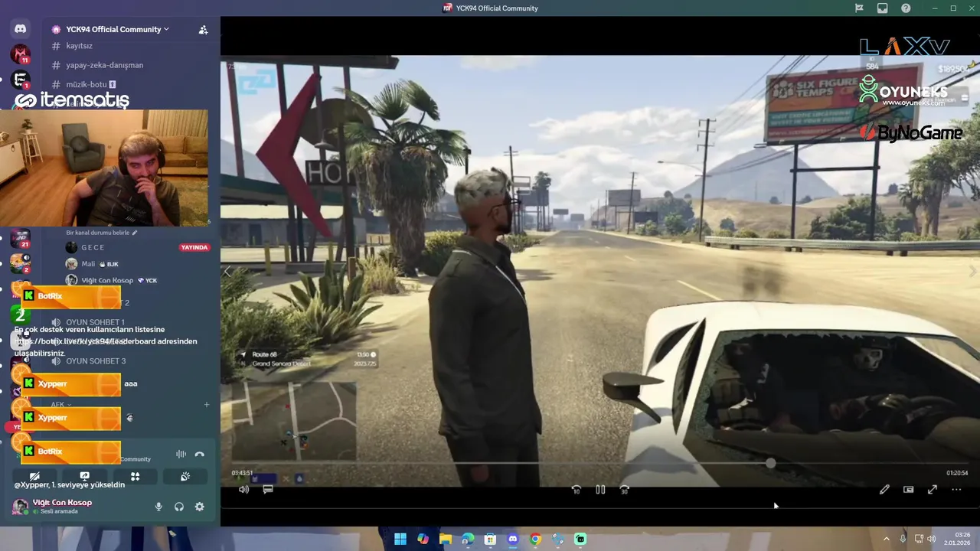Open the kayıtsız text channel
The width and height of the screenshot is (980, 551).
coord(79,46)
